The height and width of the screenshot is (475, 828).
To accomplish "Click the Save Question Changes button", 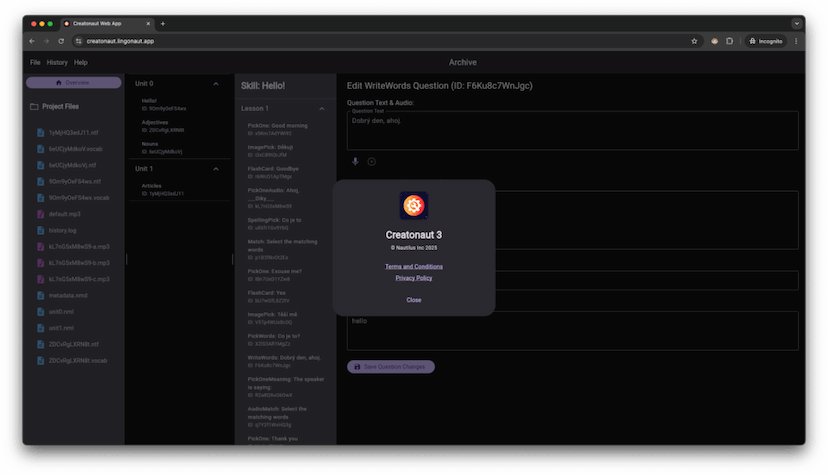I will [x=391, y=367].
